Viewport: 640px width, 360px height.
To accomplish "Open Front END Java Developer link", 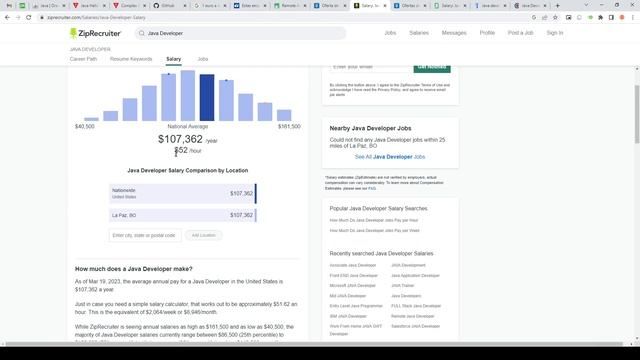I will [x=353, y=276].
